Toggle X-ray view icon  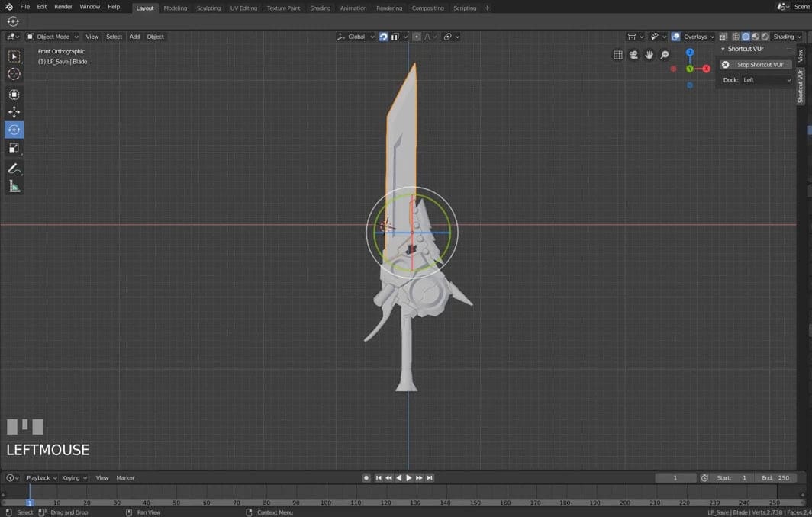723,37
